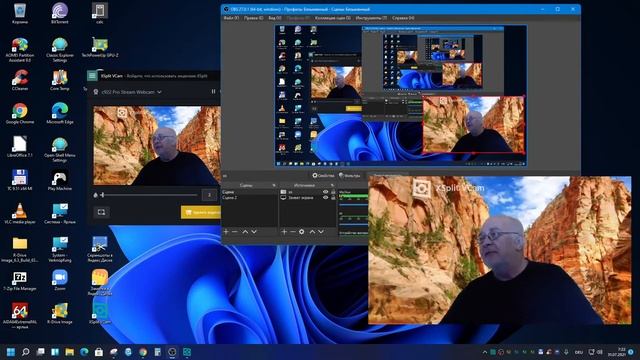This screenshot has width=640, height=360.
Task: Open source Свойства in OBS toolbar
Action: click(324, 176)
